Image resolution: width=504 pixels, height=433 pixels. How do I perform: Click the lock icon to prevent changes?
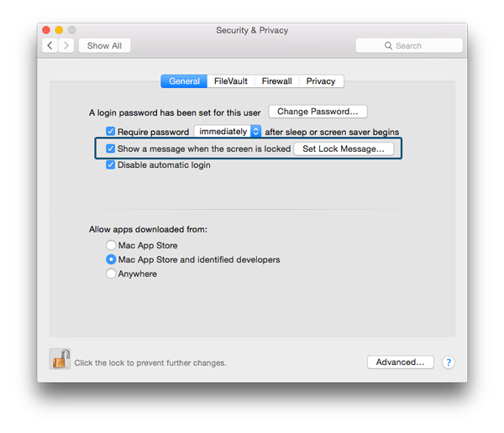coord(60,359)
